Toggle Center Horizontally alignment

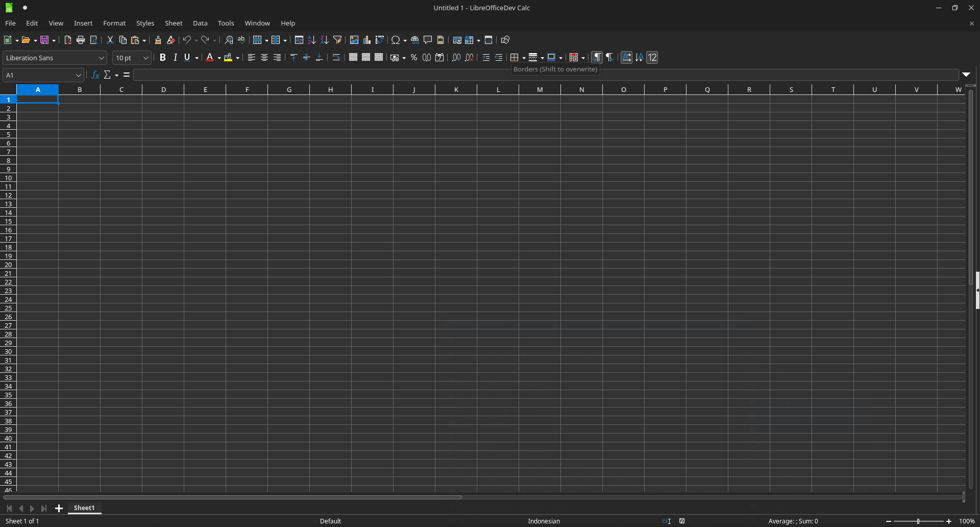point(264,57)
